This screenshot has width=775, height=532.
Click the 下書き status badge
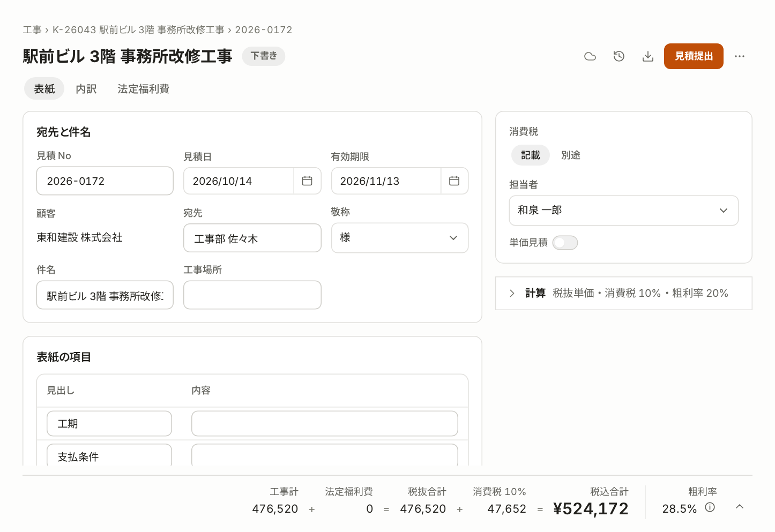264,56
